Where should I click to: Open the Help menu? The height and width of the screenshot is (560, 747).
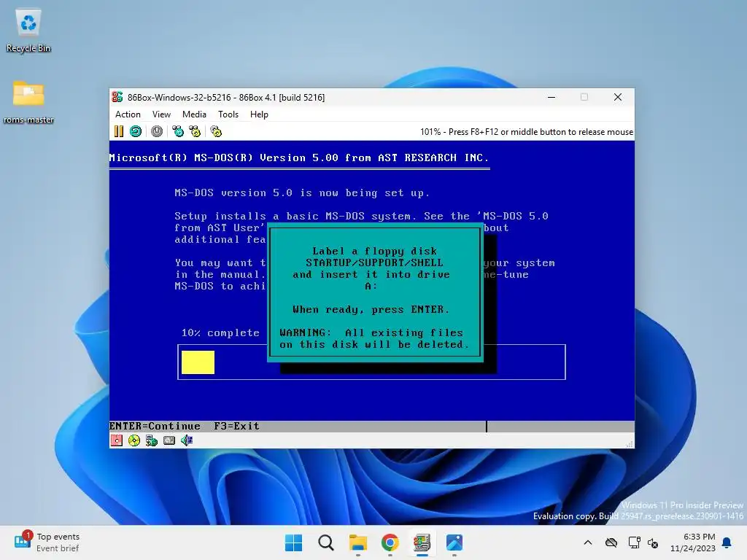point(259,114)
